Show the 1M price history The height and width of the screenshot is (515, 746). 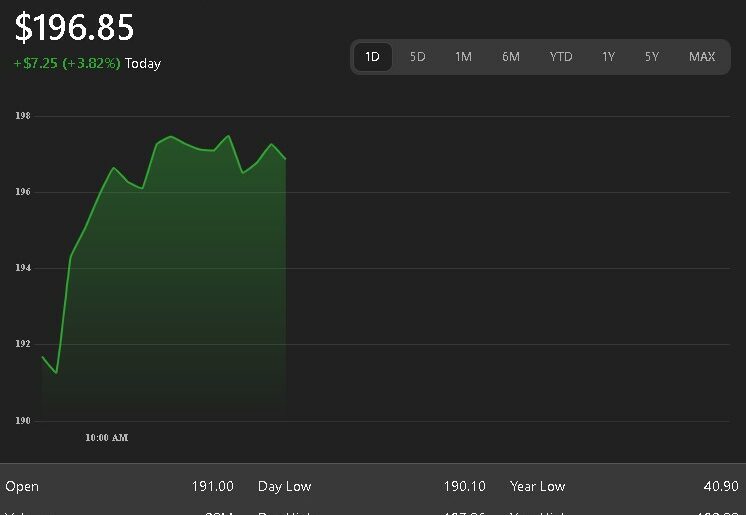pos(463,57)
